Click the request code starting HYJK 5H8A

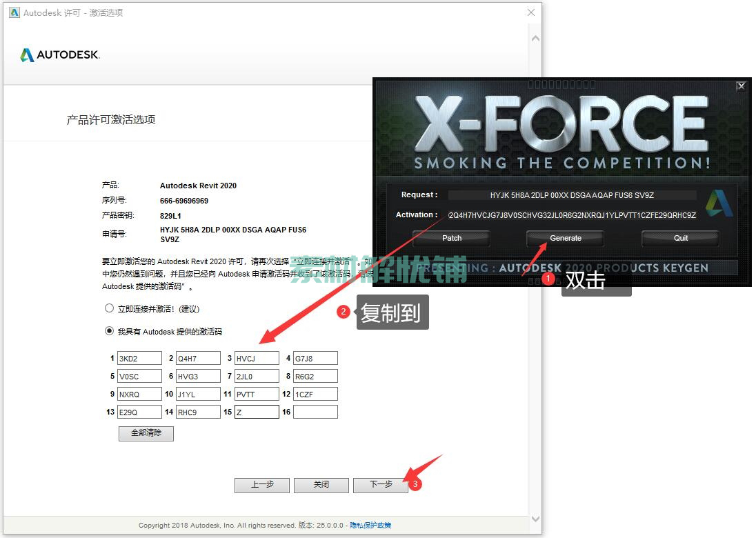233,235
